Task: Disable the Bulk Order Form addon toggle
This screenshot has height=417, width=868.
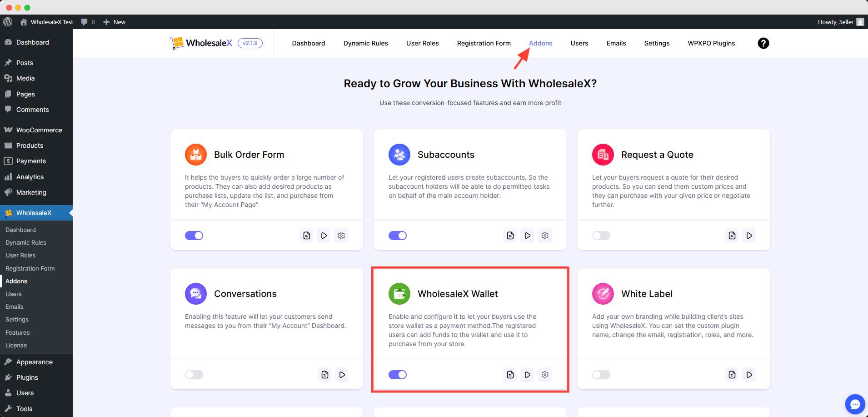Action: click(194, 236)
